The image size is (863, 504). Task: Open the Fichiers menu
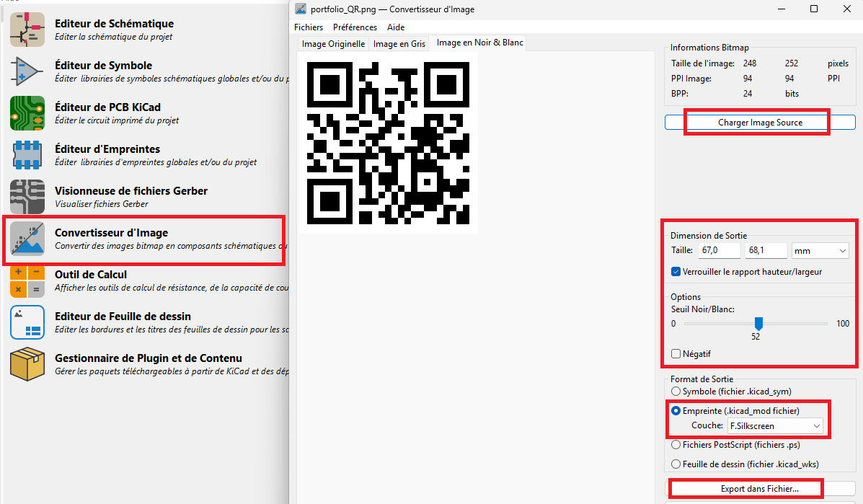click(309, 27)
